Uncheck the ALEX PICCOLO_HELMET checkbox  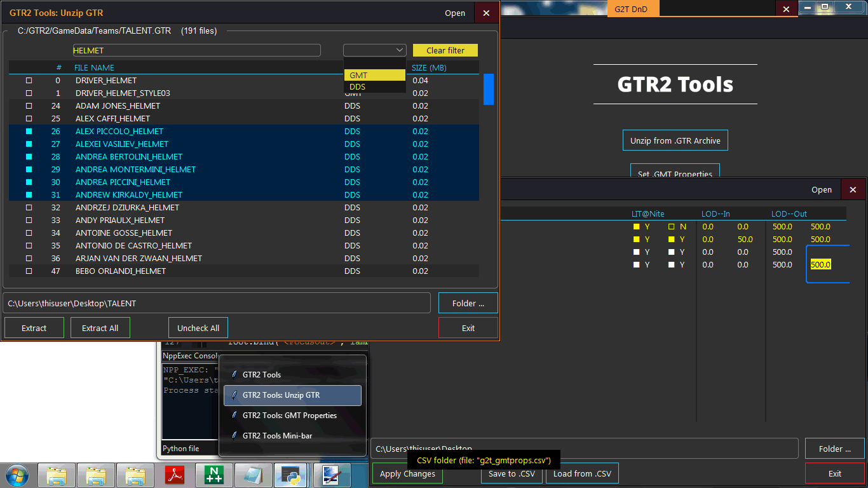click(x=29, y=132)
